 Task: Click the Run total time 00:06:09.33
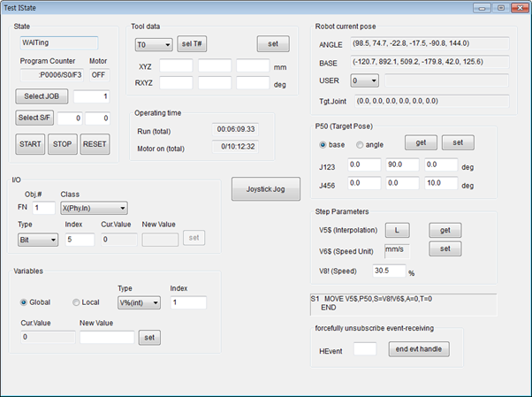point(235,129)
